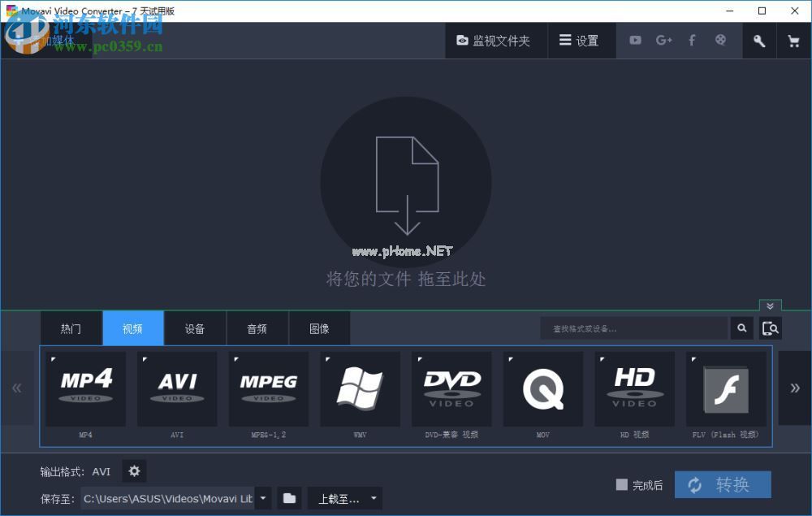The height and width of the screenshot is (516, 812).
Task: Click the 转换 convert button
Action: pos(723,484)
